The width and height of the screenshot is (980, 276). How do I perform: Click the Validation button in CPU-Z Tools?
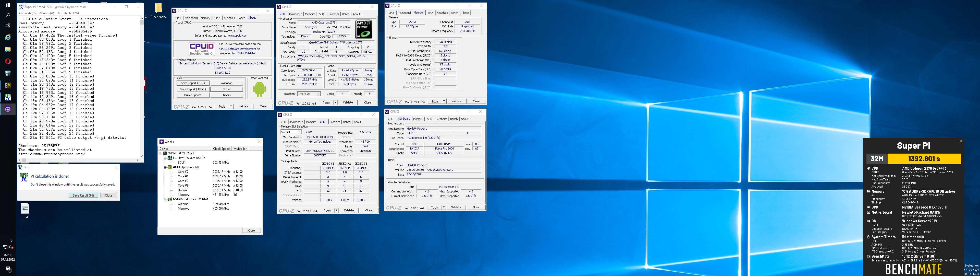coord(226,83)
